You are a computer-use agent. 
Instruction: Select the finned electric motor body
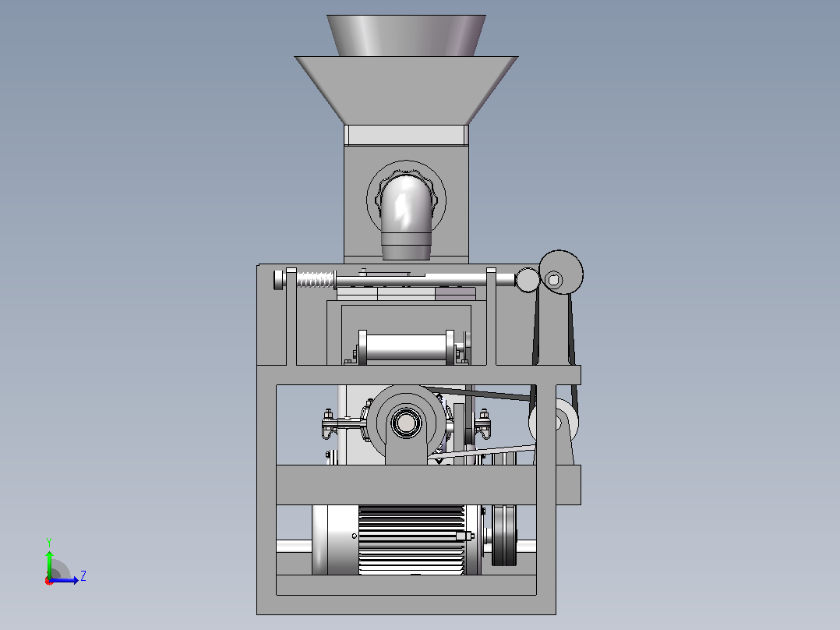[x=411, y=540]
